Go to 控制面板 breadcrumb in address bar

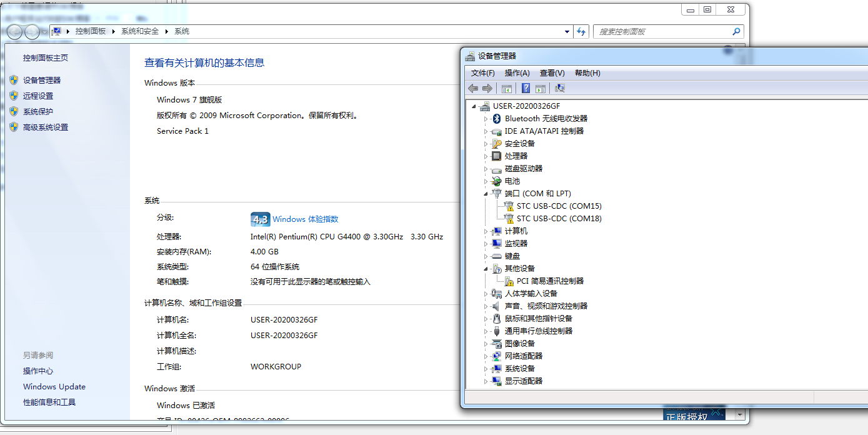(x=91, y=31)
